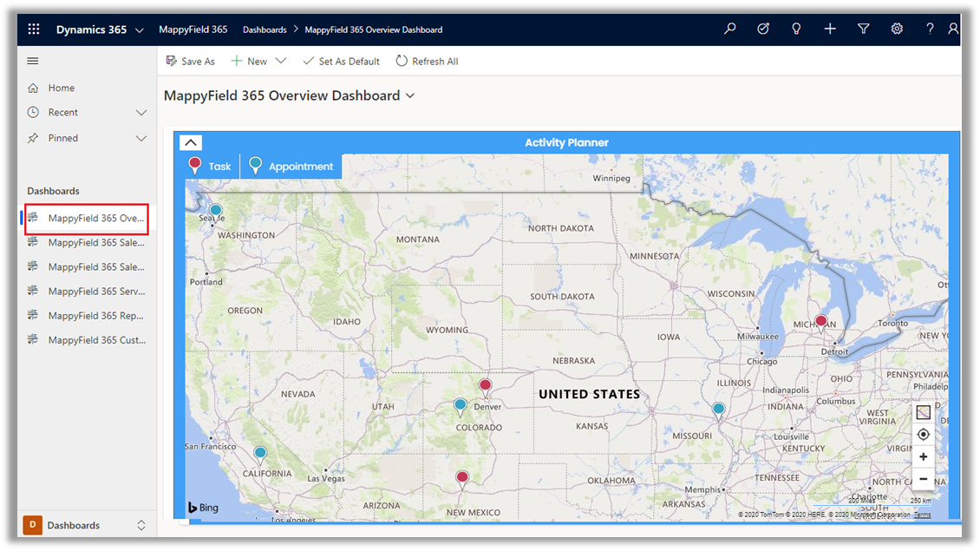Open the task flow checkmark icon

(763, 30)
